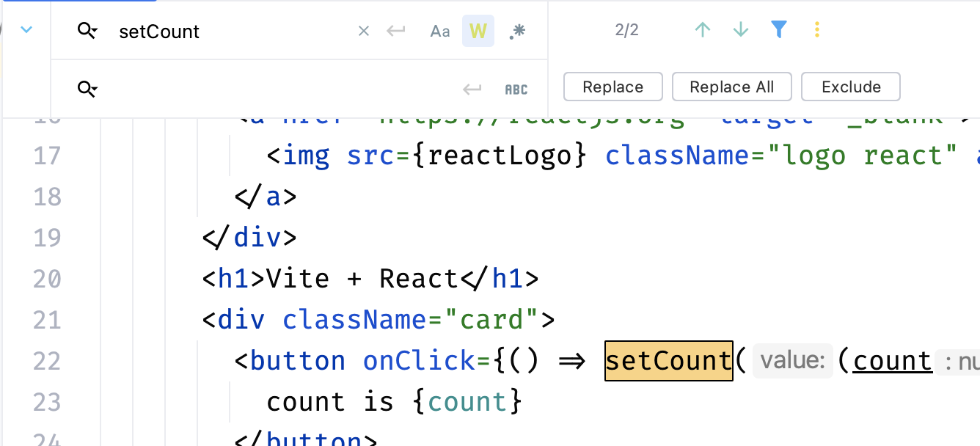This screenshot has height=446, width=980.
Task: Disable whole Words (W) matching
Action: 478,31
